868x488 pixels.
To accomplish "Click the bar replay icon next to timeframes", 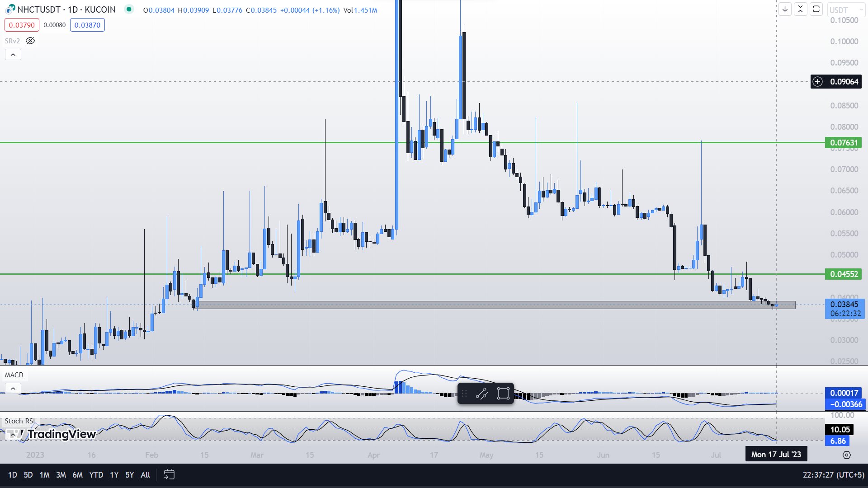I will pos(170,475).
